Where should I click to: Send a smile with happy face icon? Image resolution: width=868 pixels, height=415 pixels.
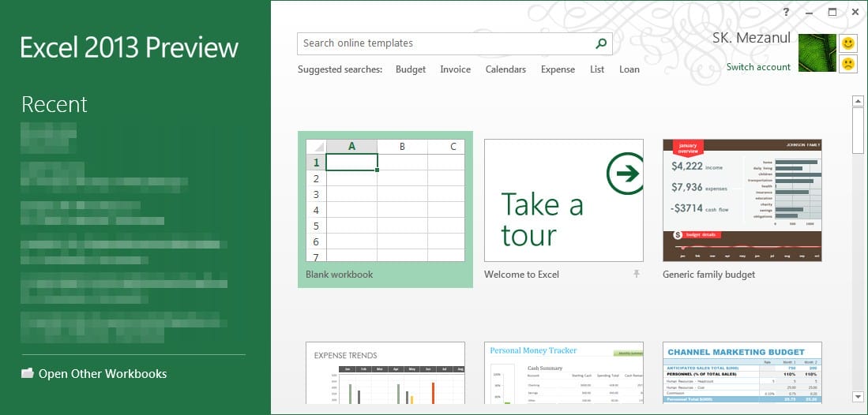pos(847,43)
